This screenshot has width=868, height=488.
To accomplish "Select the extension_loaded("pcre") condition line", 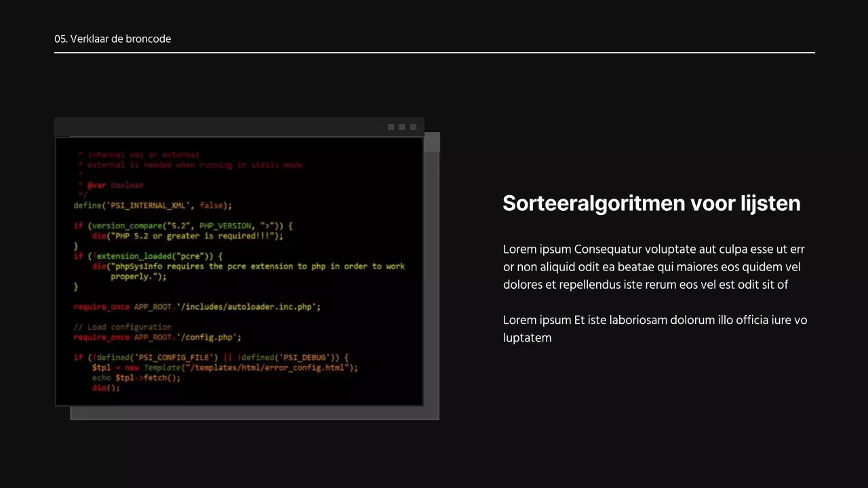I will click(x=148, y=256).
